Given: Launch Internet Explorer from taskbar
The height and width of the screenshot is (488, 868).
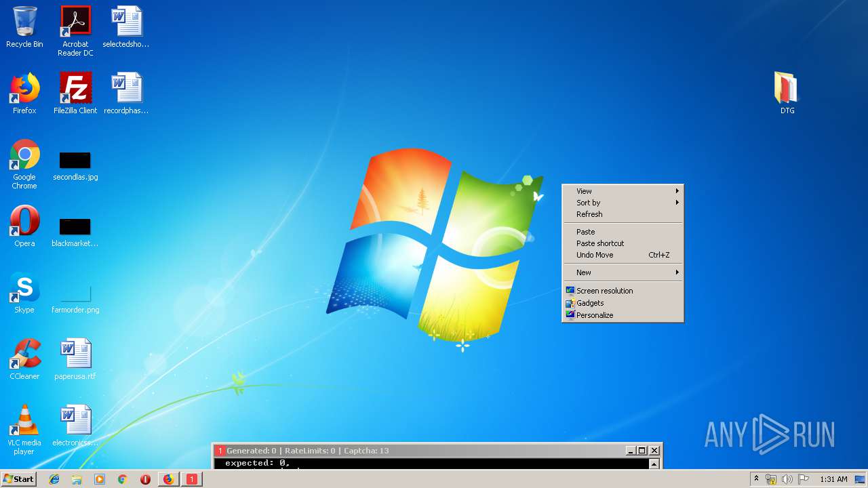Looking at the screenshot, I should point(54,479).
